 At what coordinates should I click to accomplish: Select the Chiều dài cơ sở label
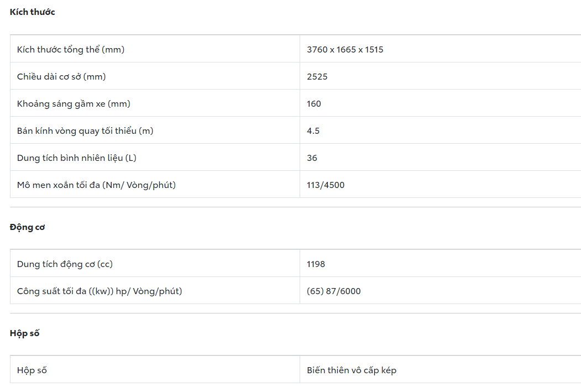(x=61, y=77)
